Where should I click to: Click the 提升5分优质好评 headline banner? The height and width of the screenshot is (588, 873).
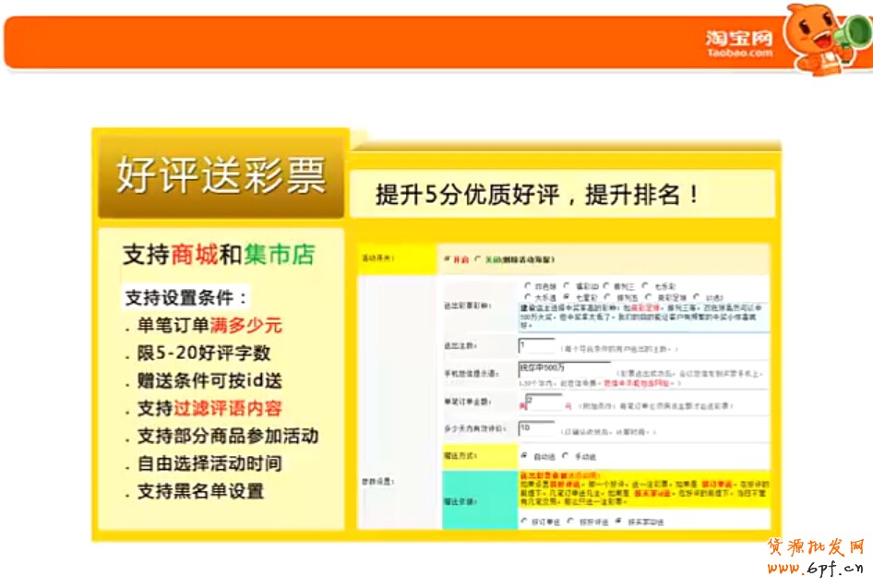(537, 195)
